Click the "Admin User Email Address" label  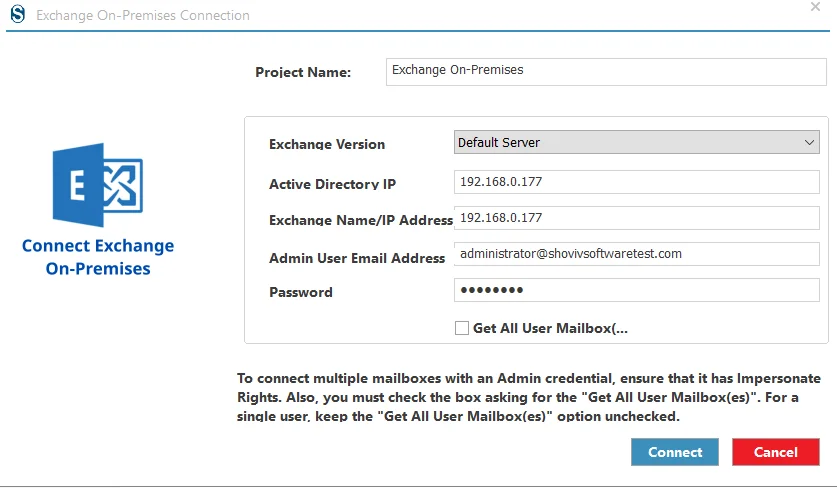(x=357, y=258)
